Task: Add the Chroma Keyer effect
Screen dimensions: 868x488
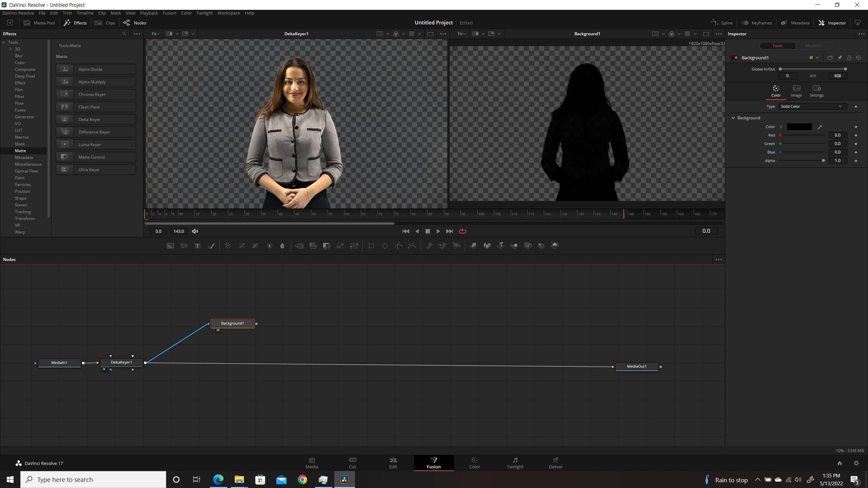Action: pos(96,94)
